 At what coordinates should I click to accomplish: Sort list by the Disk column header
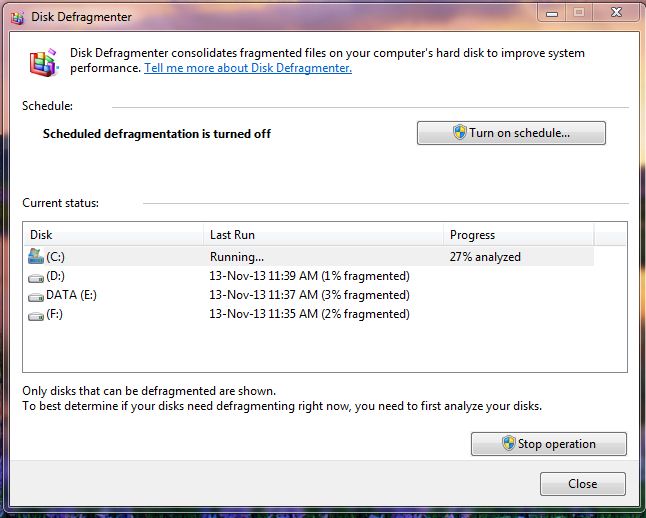coord(113,234)
